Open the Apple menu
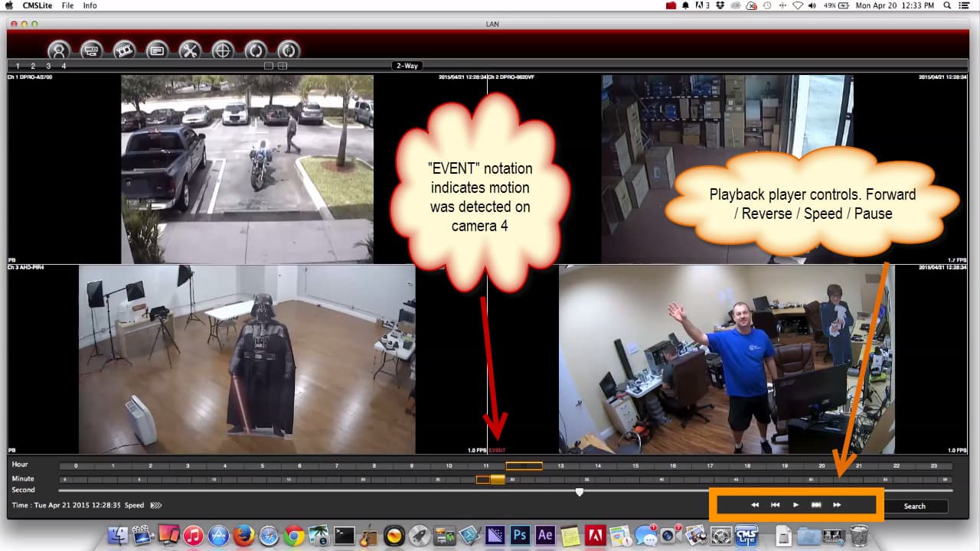Viewport: 980px width, 551px height. 9,5
